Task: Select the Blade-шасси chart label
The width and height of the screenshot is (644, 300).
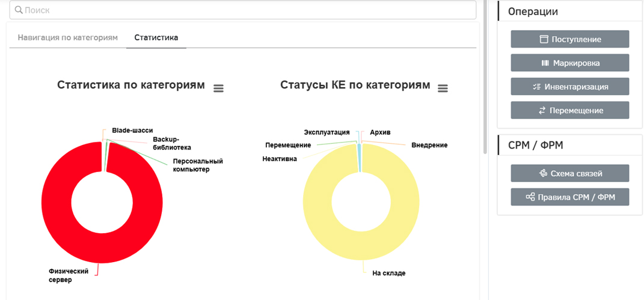Action: pyautogui.click(x=132, y=130)
